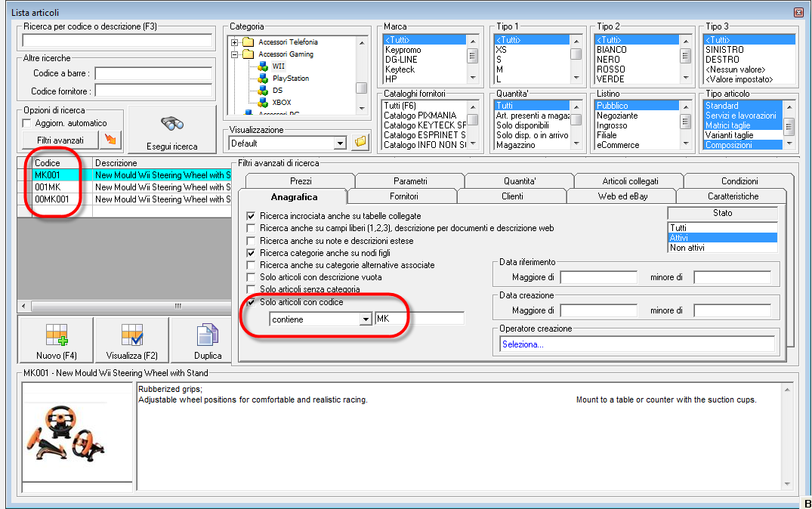Screen dimensions: 812x509
Task: Click the Duplica pages icon
Action: pyautogui.click(x=208, y=335)
